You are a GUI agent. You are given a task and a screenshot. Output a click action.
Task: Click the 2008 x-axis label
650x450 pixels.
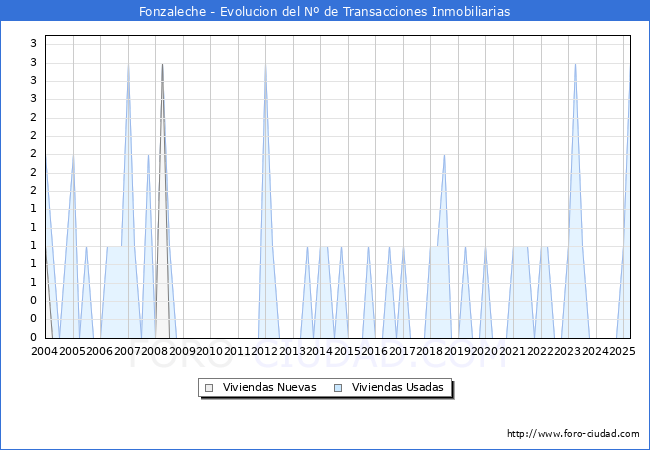[155, 351]
